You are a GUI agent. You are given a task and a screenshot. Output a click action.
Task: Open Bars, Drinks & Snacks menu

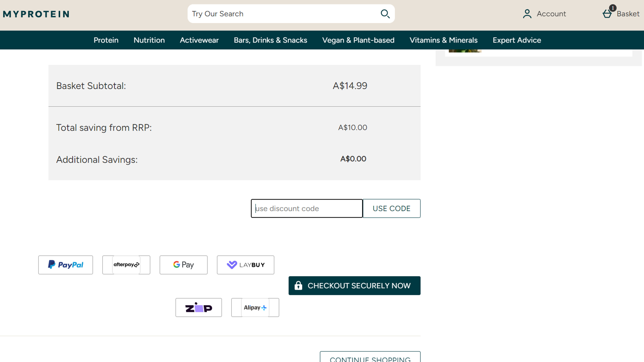271,40
